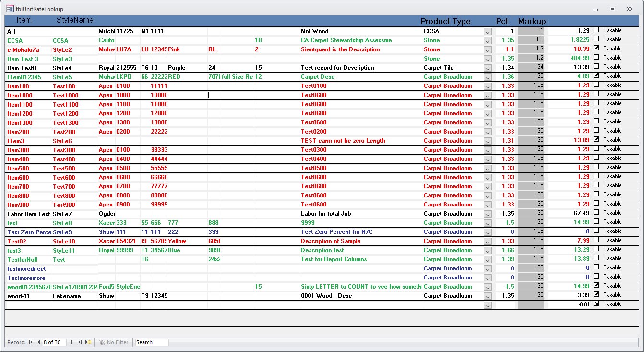The width and height of the screenshot is (644, 352).
Task: Uncheck Taxable for the wood-11 row
Action: [x=596, y=294]
